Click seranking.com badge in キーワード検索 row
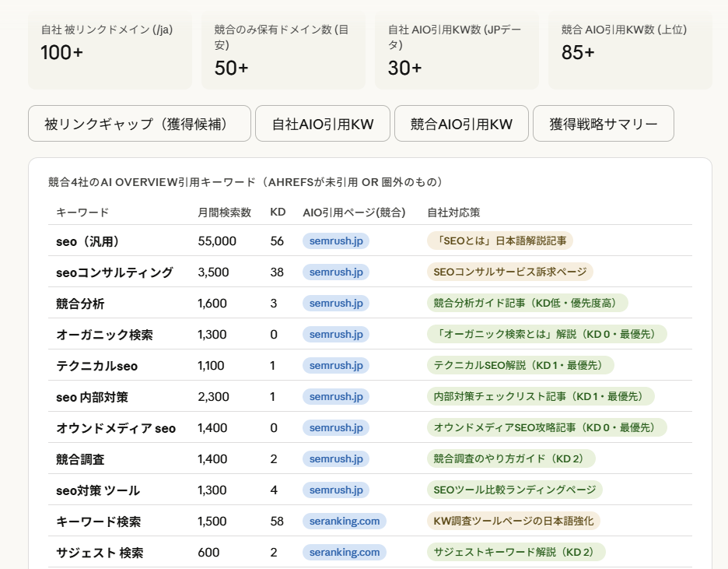728x569 pixels. [x=345, y=522]
